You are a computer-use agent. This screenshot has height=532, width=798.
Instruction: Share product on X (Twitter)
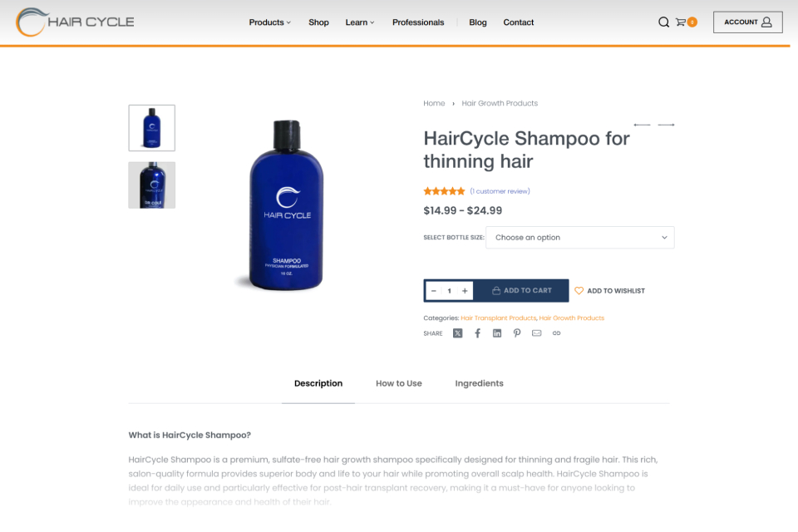tap(457, 333)
